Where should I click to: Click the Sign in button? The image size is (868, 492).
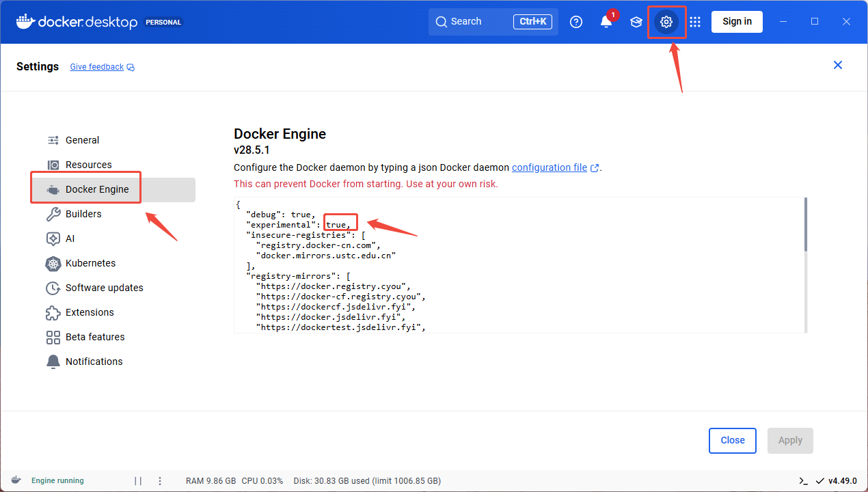737,21
